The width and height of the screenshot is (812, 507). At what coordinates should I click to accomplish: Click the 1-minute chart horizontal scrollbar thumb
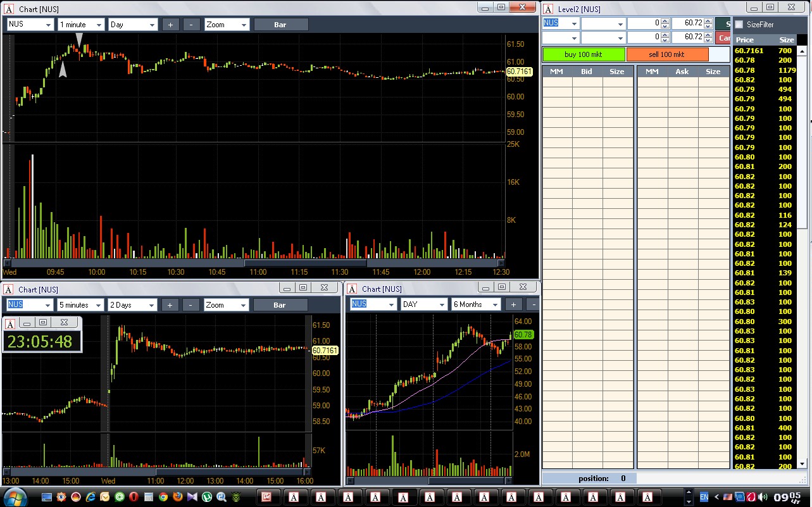[x=304, y=263]
